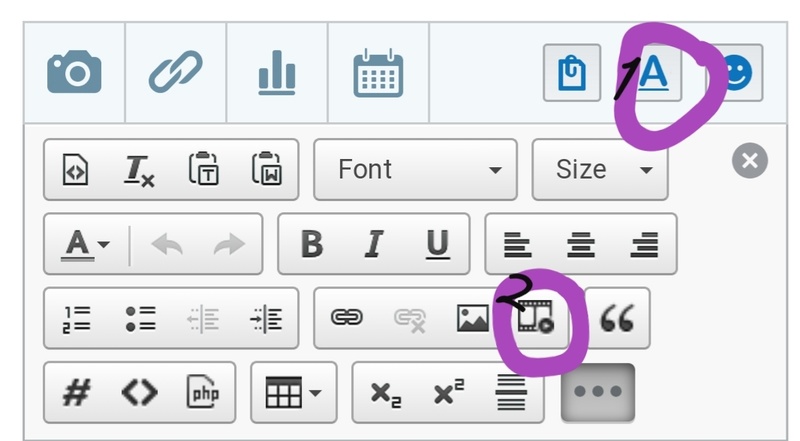
Task: Expand the insert table dropdown
Action: 292,392
